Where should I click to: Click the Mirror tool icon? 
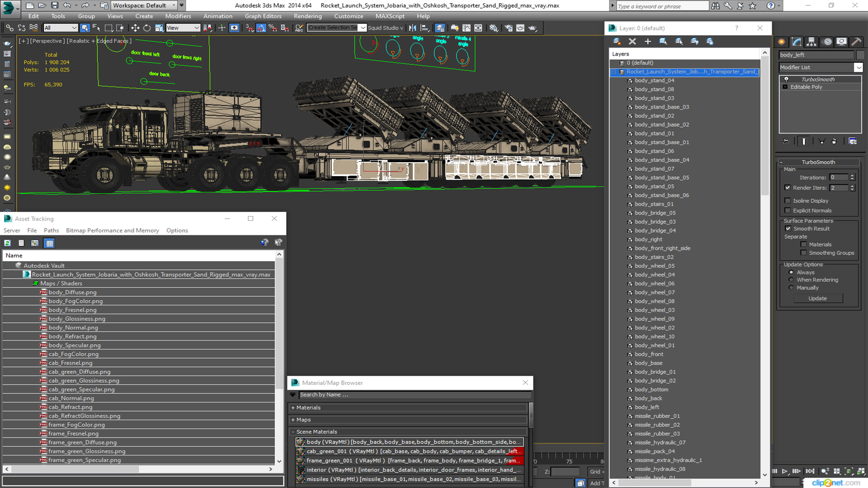[x=413, y=28]
